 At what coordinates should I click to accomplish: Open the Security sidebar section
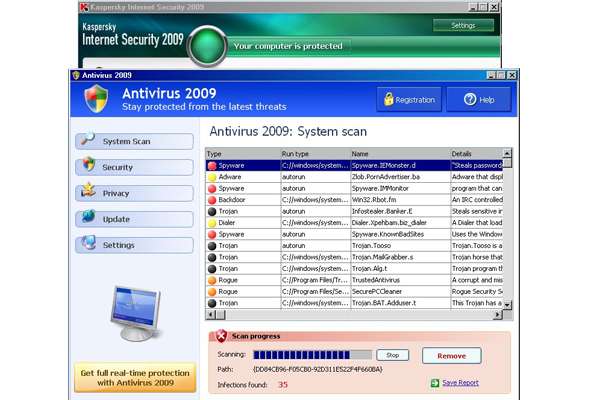click(134, 167)
